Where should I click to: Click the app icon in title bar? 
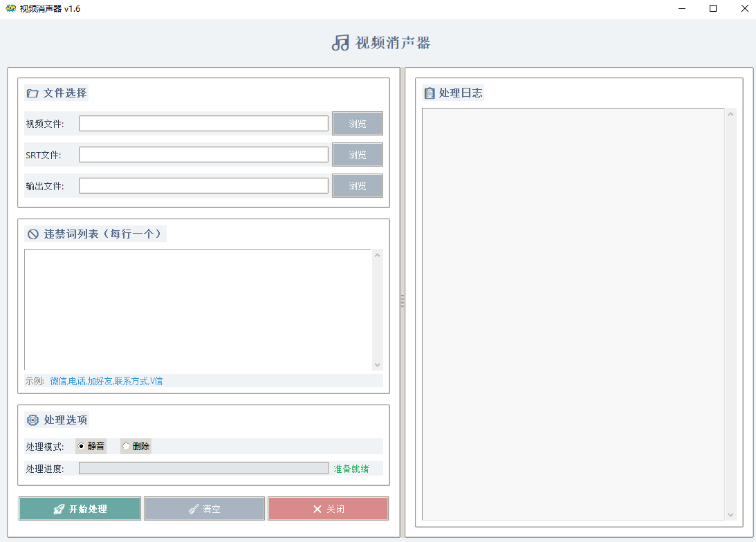(10, 9)
